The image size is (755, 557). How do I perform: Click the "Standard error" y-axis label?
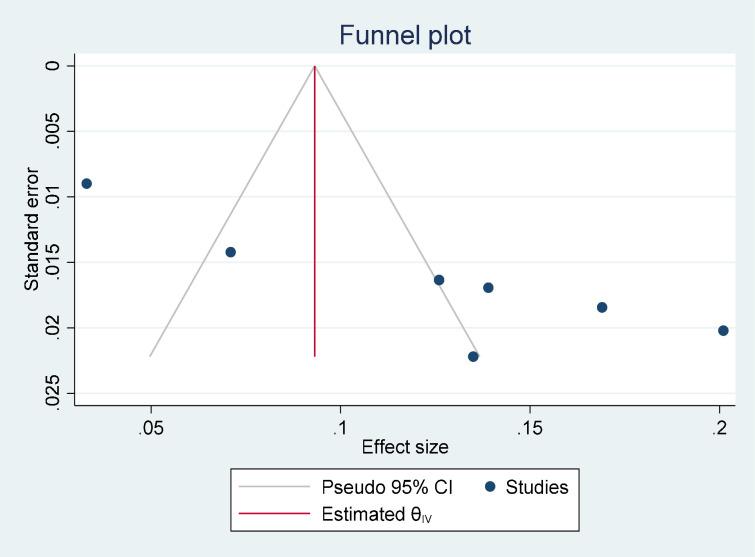33,229
